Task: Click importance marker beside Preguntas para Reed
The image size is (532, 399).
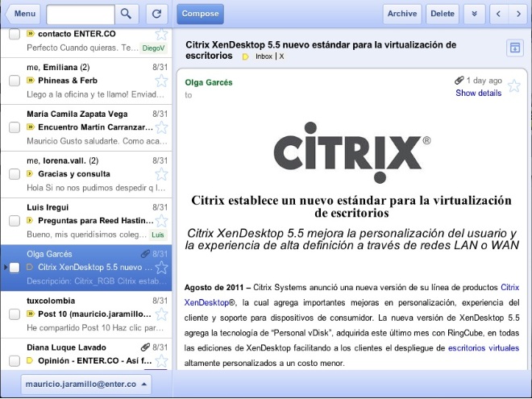Action: click(30, 221)
